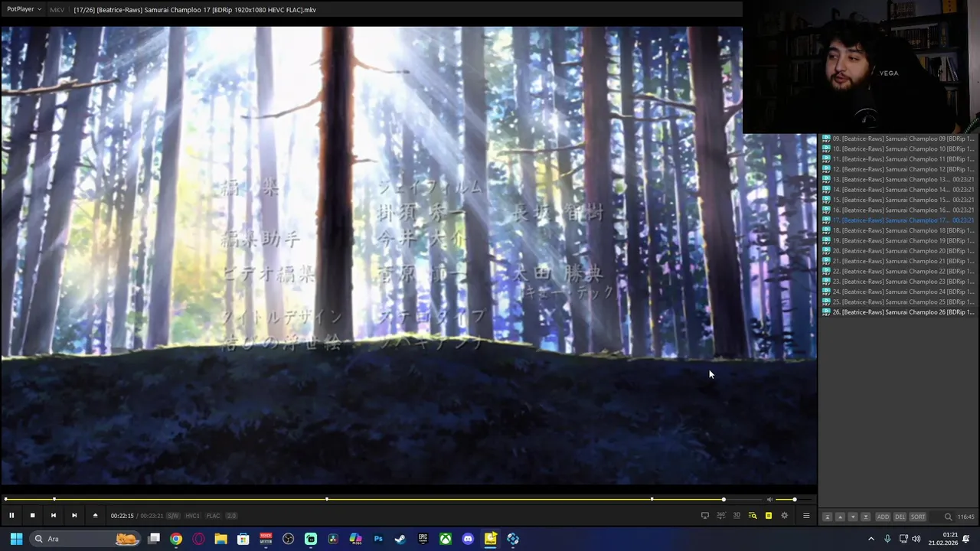Open Discord from taskbar
This screenshot has height=551, width=980.
pyautogui.click(x=468, y=539)
